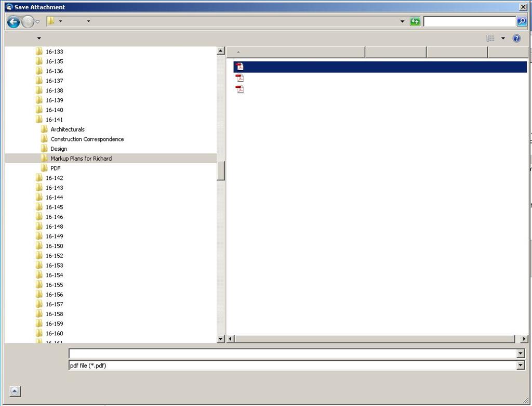Click folder icon of 16-150
The image size is (532, 406).
pyautogui.click(x=39, y=246)
